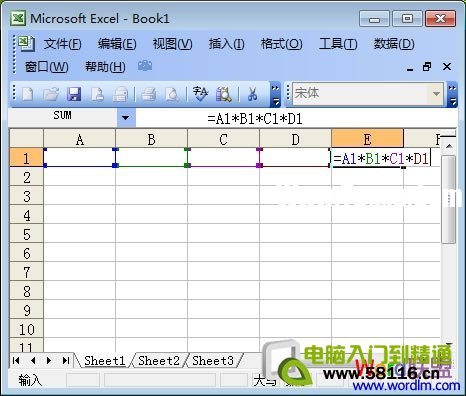Click the Print toolbar icon
466x396 pixels.
pyautogui.click(x=149, y=94)
